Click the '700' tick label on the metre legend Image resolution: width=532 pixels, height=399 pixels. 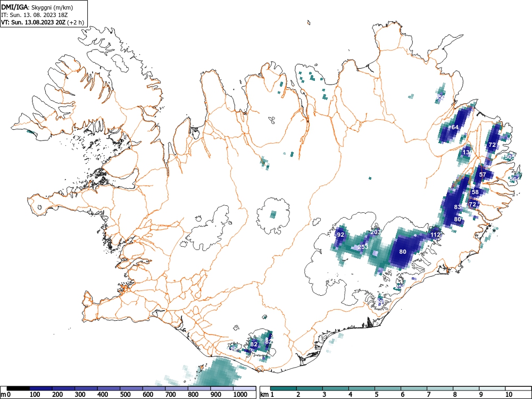click(171, 395)
